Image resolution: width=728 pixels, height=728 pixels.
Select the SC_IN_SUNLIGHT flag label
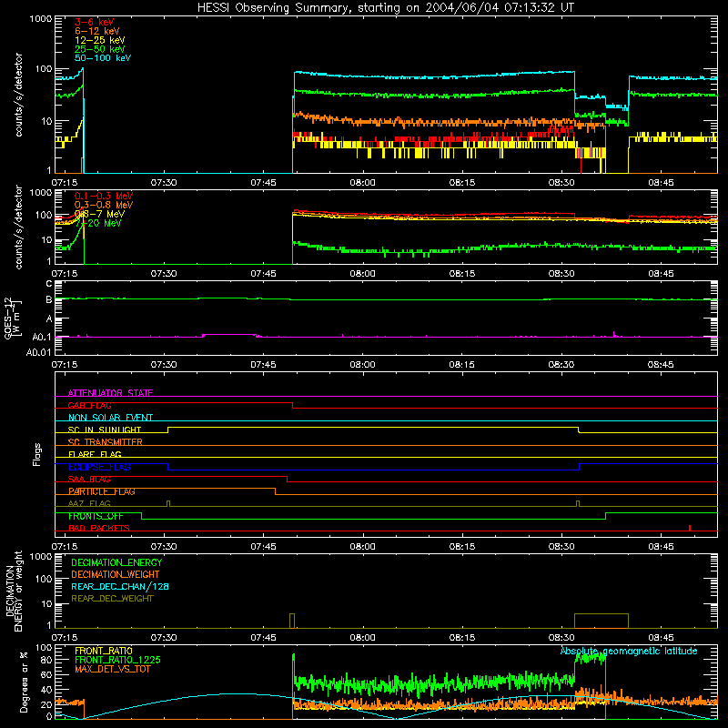click(105, 430)
